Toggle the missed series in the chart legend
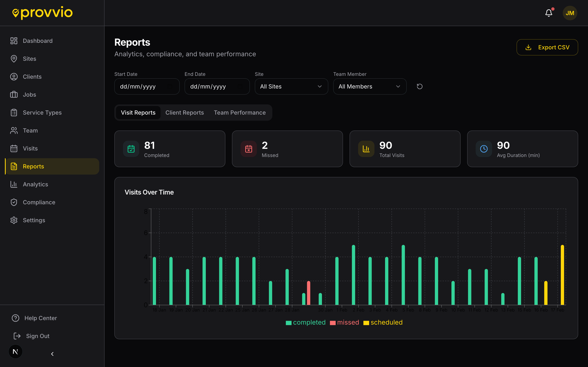Image resolution: width=588 pixels, height=367 pixels. 344,322
